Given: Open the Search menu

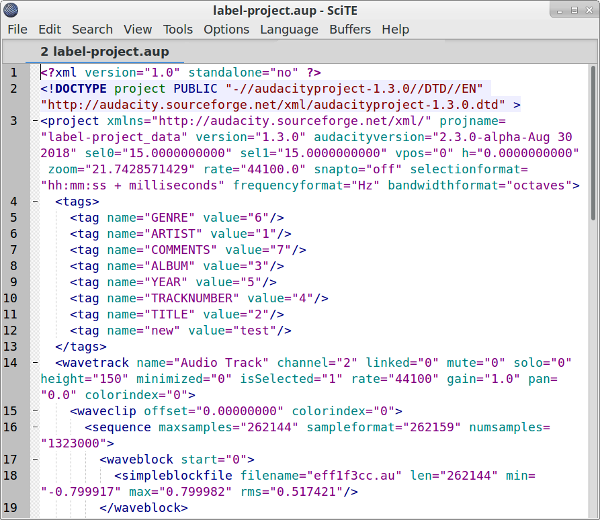Looking at the screenshot, I should point(92,29).
